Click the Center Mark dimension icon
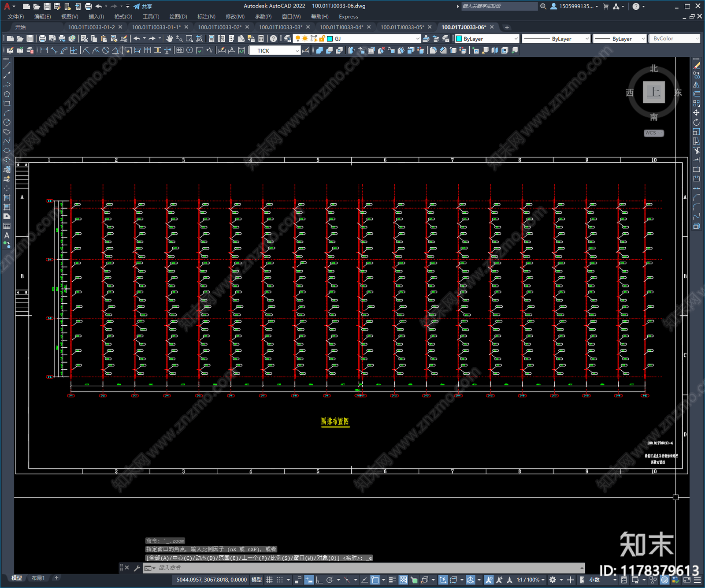Viewport: 705px width, 588px height. click(190, 51)
